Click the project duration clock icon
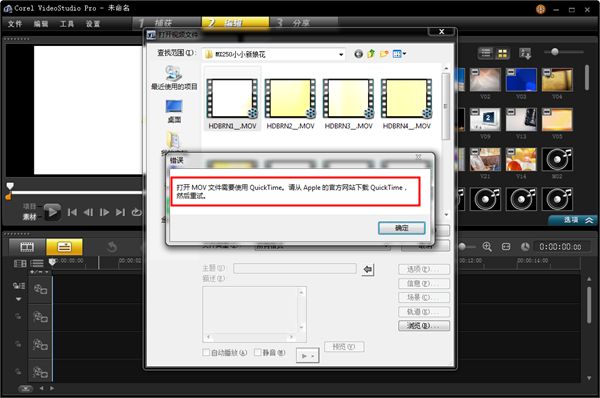Viewport: 600px width, 398px height. (525, 247)
